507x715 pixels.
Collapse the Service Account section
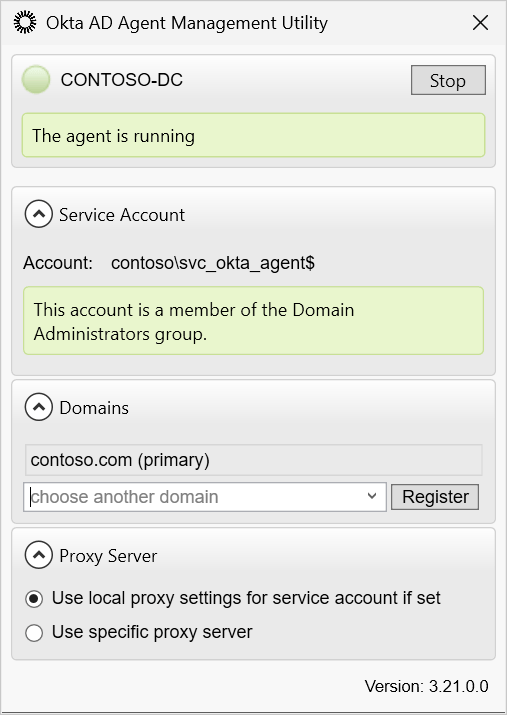(x=39, y=215)
